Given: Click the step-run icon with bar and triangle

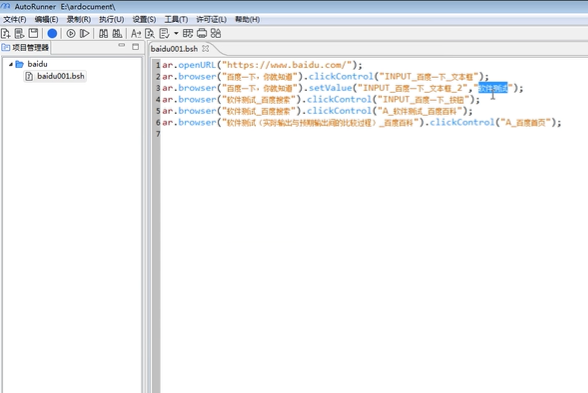Looking at the screenshot, I should [x=85, y=34].
